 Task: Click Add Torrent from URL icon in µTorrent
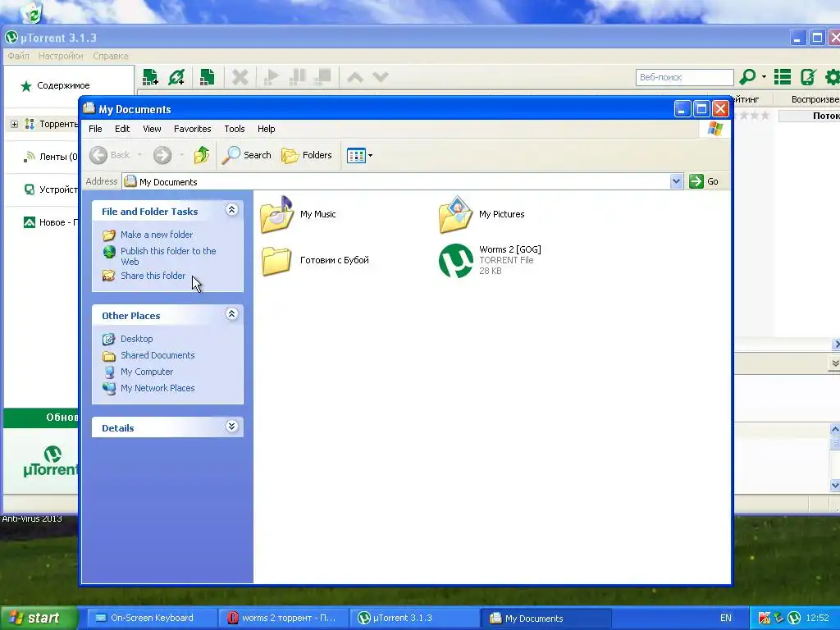(176, 77)
